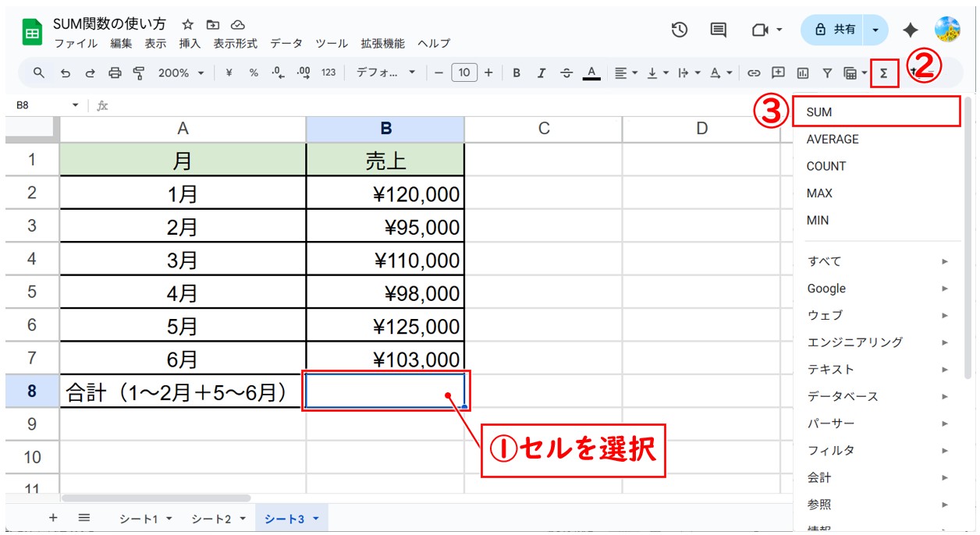980x535 pixels.
Task: Select cell B8
Action: (385, 390)
